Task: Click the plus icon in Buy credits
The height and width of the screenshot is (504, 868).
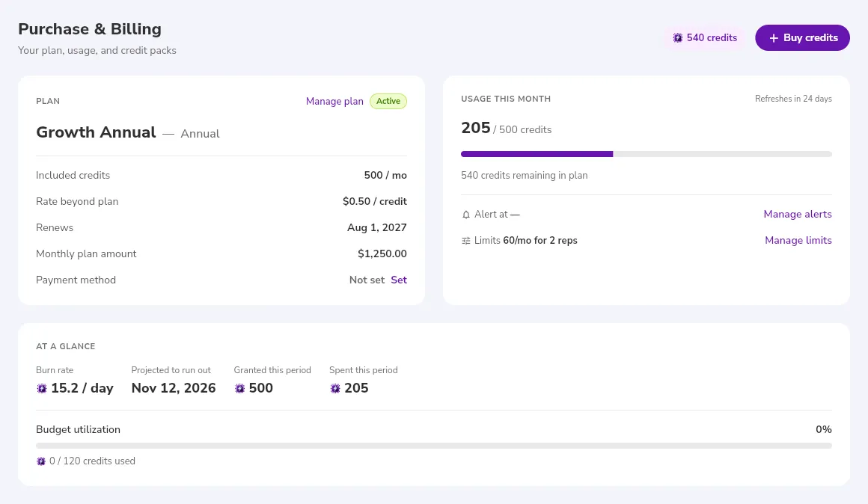Action: 773,38
